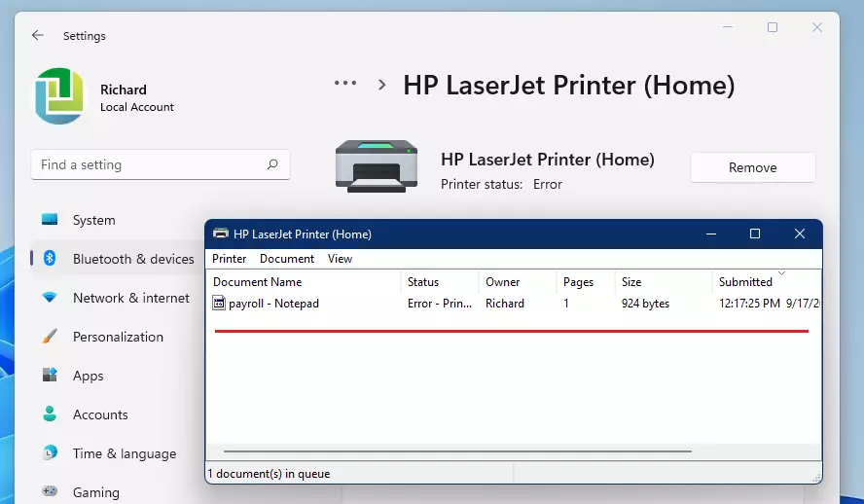864x504 pixels.
Task: Click '1 document(s) in queue' status bar
Action: [x=269, y=474]
